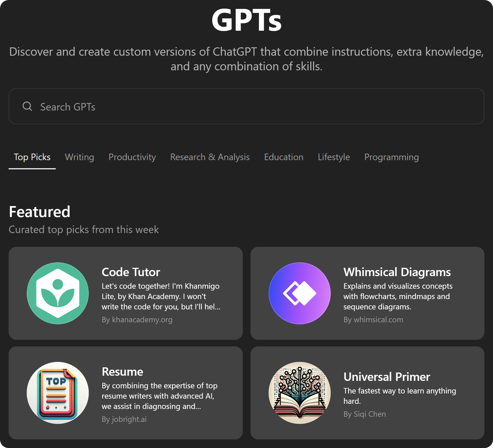Image resolution: width=493 pixels, height=448 pixels.
Task: Open the Education category
Action: pos(283,157)
